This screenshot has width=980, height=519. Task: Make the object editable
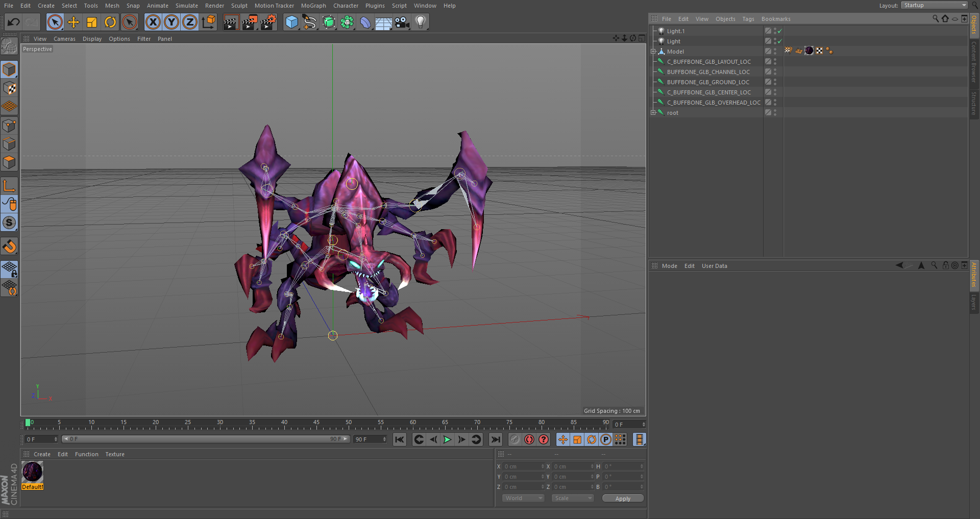[9, 46]
